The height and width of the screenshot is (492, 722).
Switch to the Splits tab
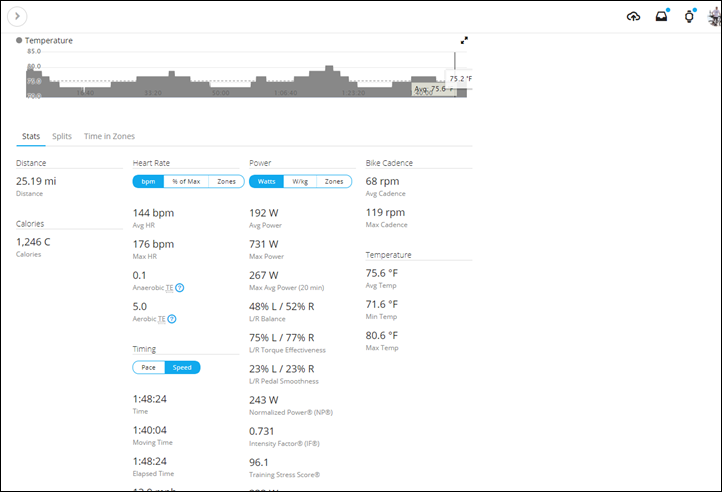coord(62,136)
